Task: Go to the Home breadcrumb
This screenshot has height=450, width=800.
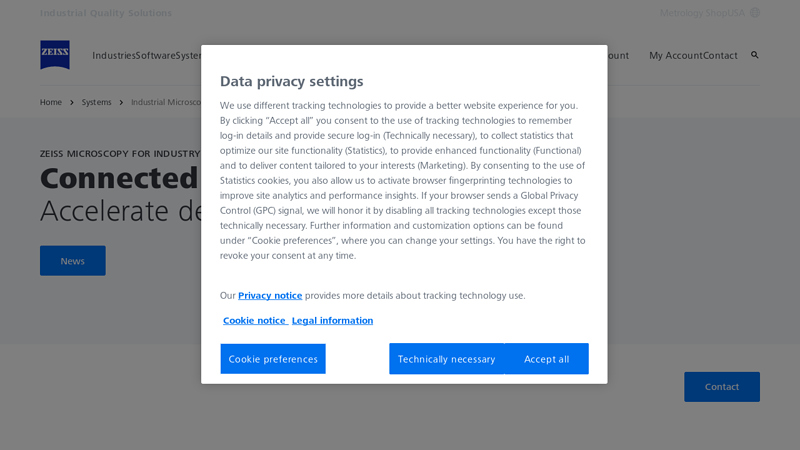Action: (x=50, y=102)
